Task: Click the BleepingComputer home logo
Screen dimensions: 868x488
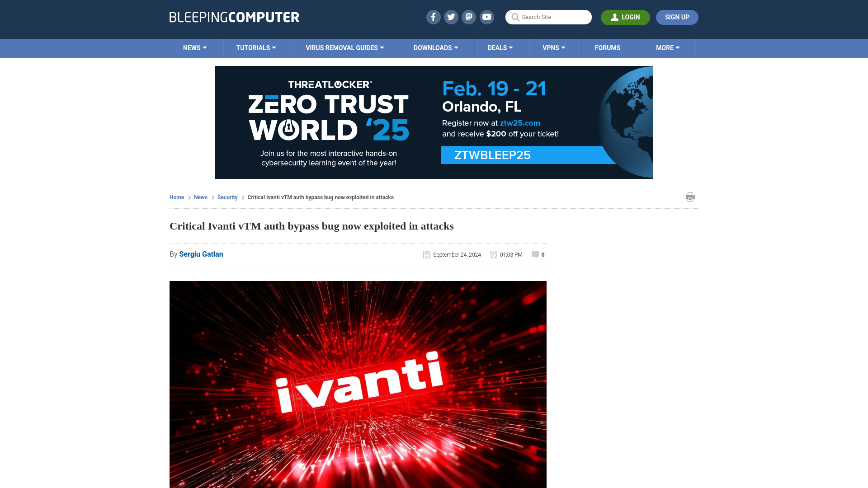Action: tap(234, 17)
